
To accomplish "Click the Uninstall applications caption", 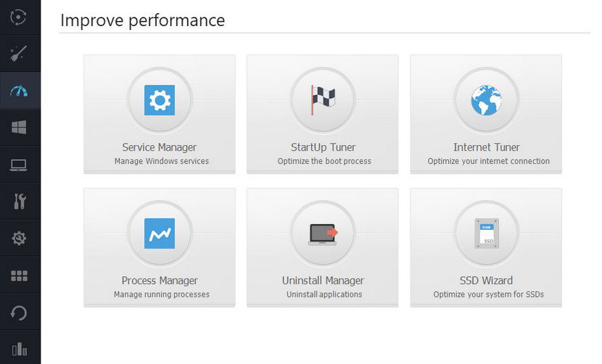I will coord(324,294).
